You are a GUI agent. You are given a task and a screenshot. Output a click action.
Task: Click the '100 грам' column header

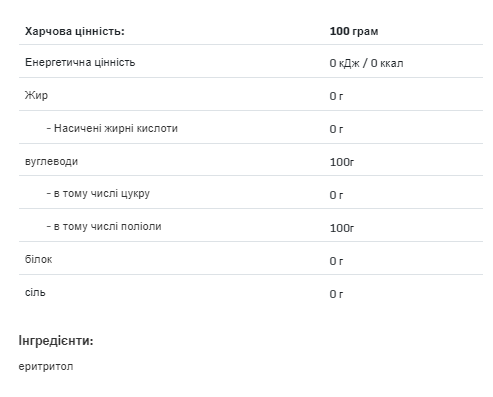point(354,31)
